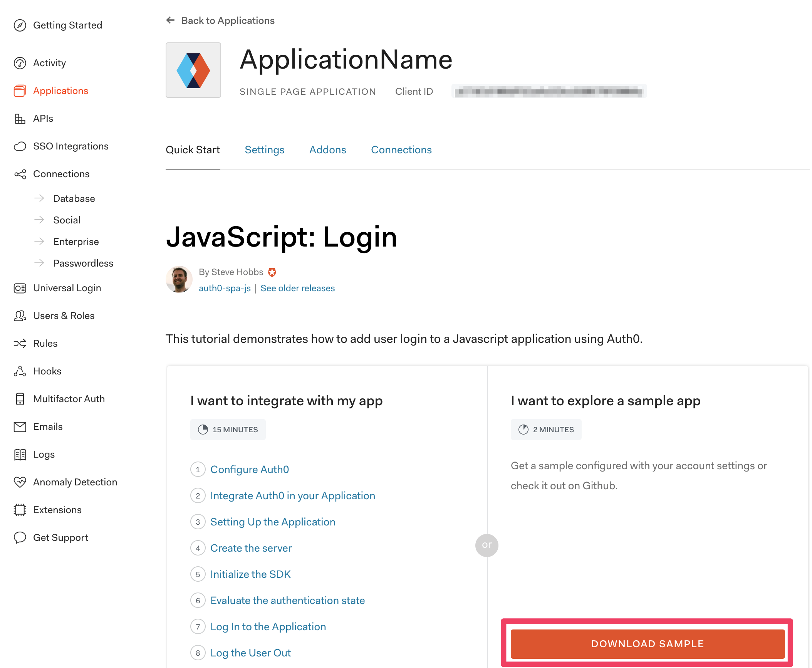
Task: Click the APIs building icon
Action: coord(20,119)
